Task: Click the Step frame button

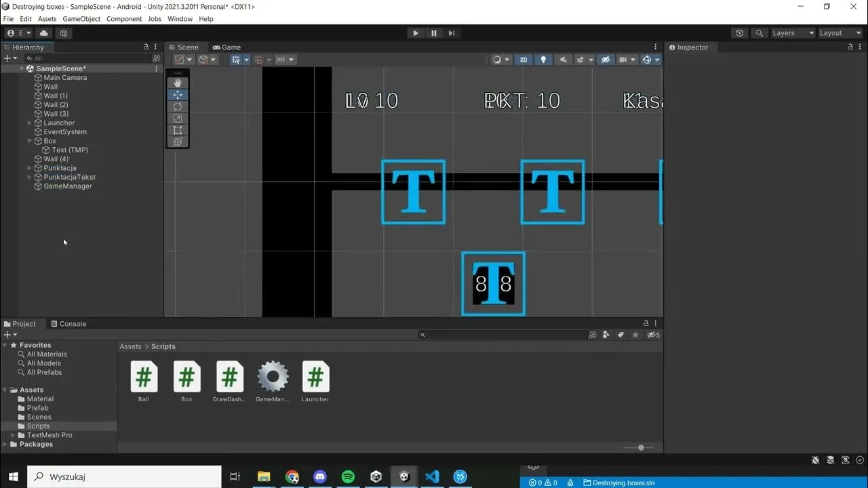Action: click(452, 33)
